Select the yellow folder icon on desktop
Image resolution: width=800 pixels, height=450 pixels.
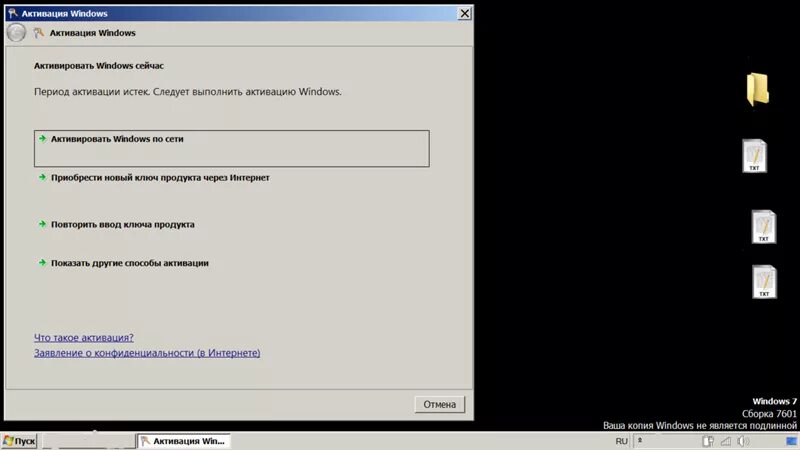tap(758, 89)
